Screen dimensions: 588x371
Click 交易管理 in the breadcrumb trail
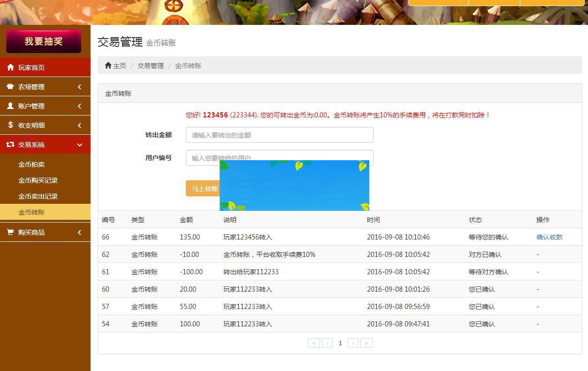(x=150, y=65)
